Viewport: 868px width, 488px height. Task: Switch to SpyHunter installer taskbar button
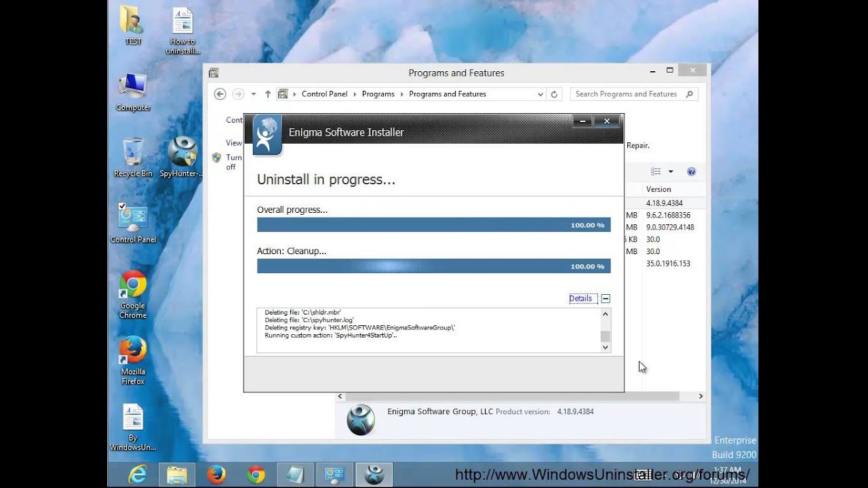click(374, 475)
